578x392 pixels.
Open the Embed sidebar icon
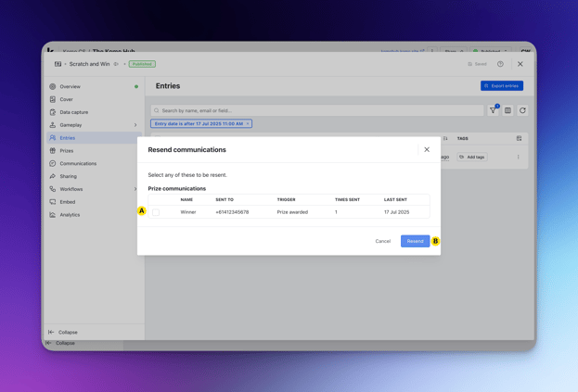(x=53, y=202)
